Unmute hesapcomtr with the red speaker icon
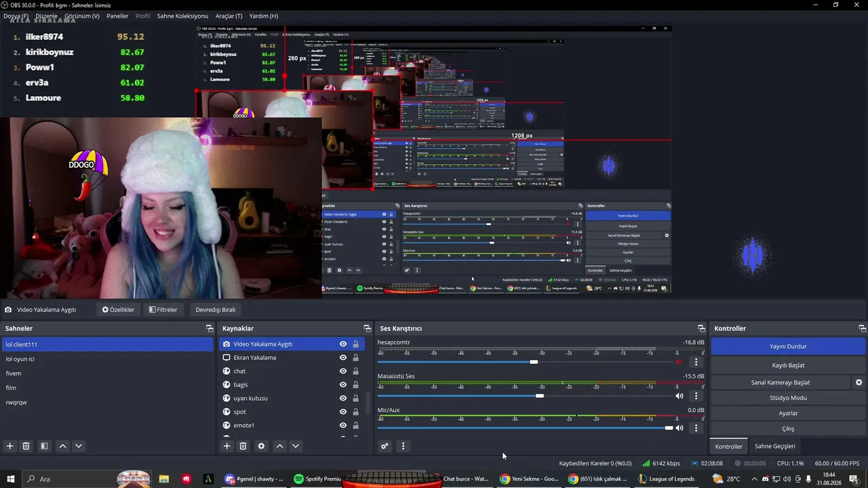This screenshot has height=488, width=868. tap(679, 362)
